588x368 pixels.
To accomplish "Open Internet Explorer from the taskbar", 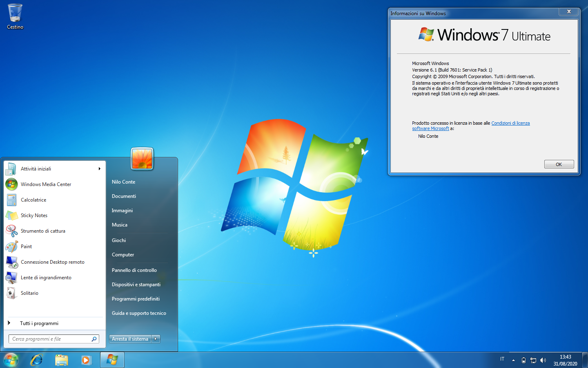I will tap(37, 360).
